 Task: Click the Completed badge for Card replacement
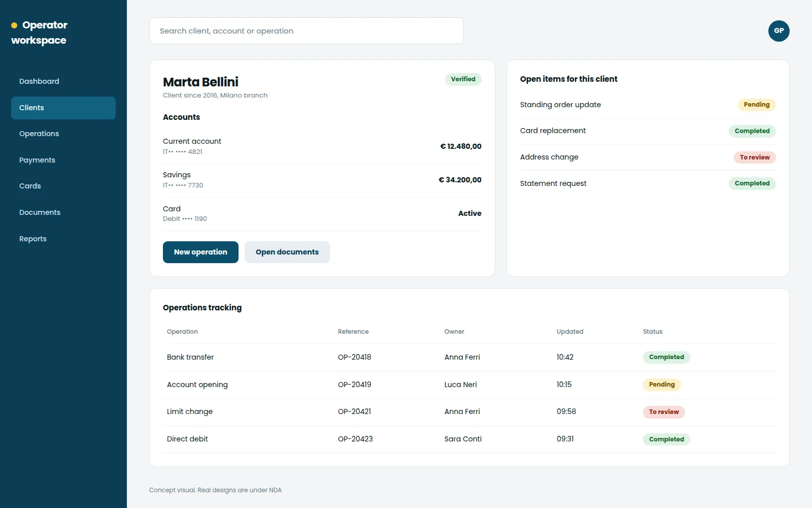pyautogui.click(x=752, y=131)
